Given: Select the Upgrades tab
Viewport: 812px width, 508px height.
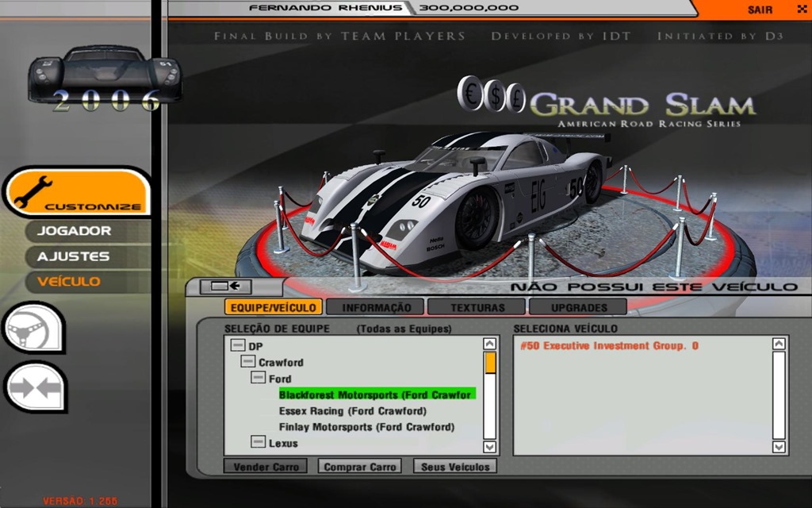Looking at the screenshot, I should point(577,307).
